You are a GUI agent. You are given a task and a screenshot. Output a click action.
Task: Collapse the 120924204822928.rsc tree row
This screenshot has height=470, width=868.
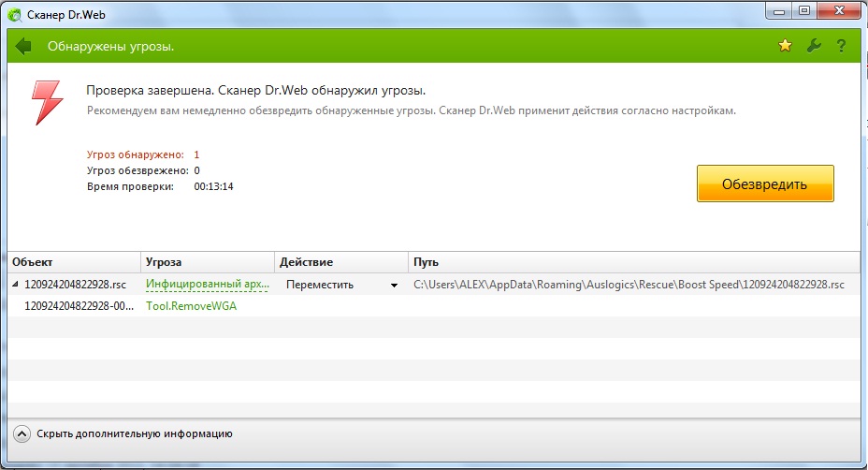15,285
